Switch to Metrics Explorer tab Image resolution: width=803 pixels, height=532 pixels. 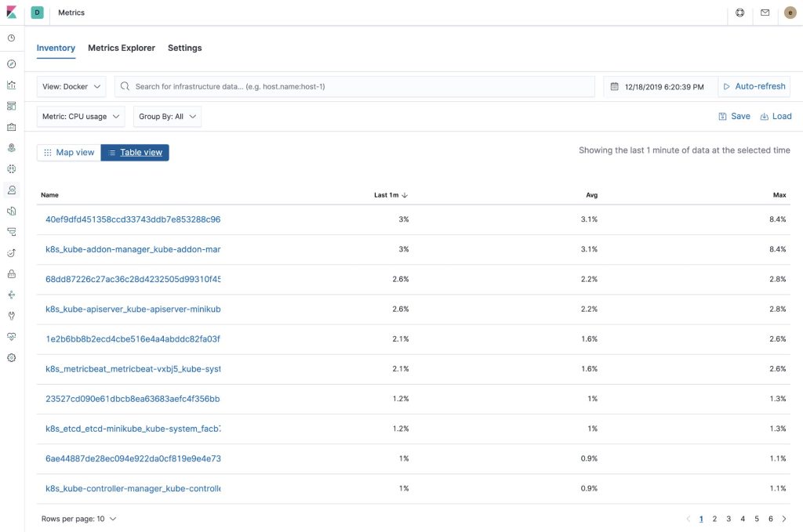coord(122,48)
